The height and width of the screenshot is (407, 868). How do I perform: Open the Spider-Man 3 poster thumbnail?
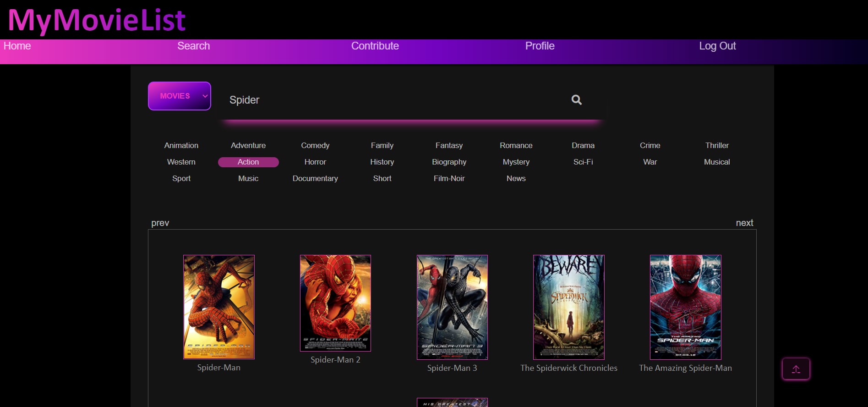tap(452, 307)
